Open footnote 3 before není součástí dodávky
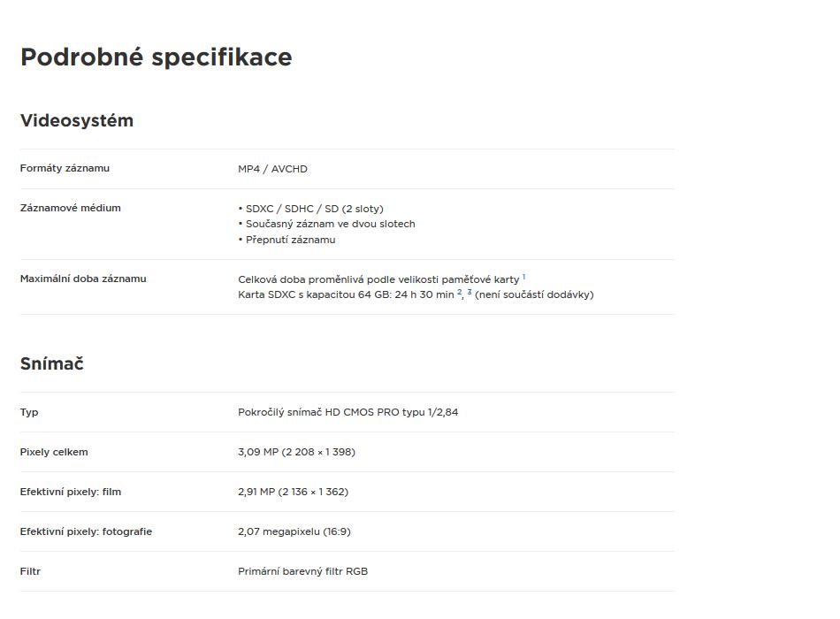The width and height of the screenshot is (840, 619). pyautogui.click(x=470, y=292)
